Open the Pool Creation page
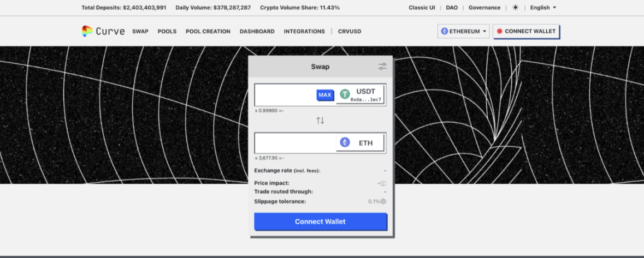This screenshot has width=644, height=258. point(208,32)
